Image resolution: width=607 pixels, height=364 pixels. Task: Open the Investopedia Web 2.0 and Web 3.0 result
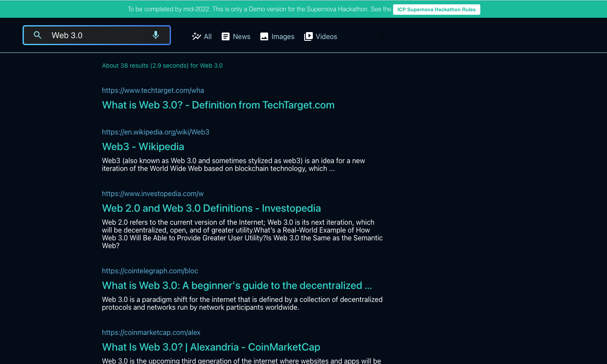pyautogui.click(x=211, y=208)
